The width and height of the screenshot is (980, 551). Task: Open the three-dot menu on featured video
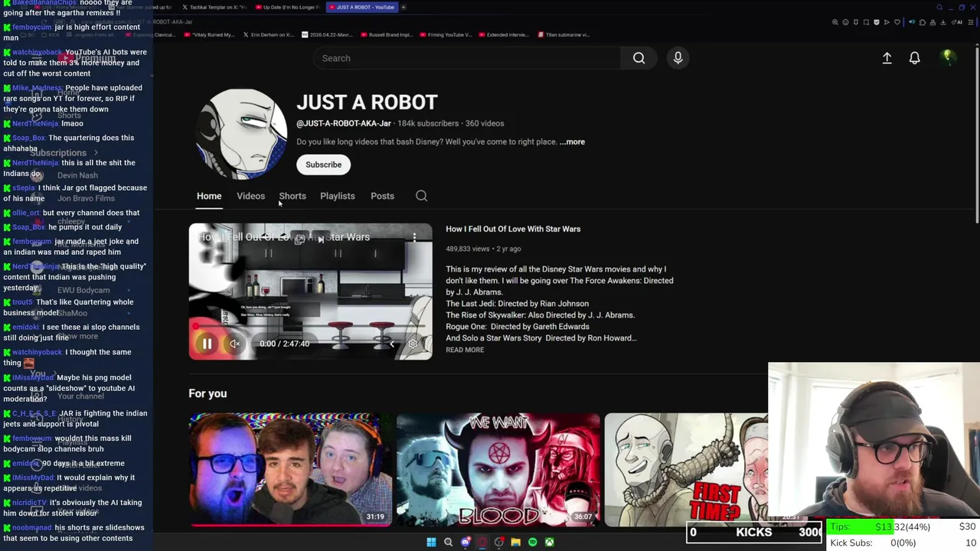click(x=414, y=237)
